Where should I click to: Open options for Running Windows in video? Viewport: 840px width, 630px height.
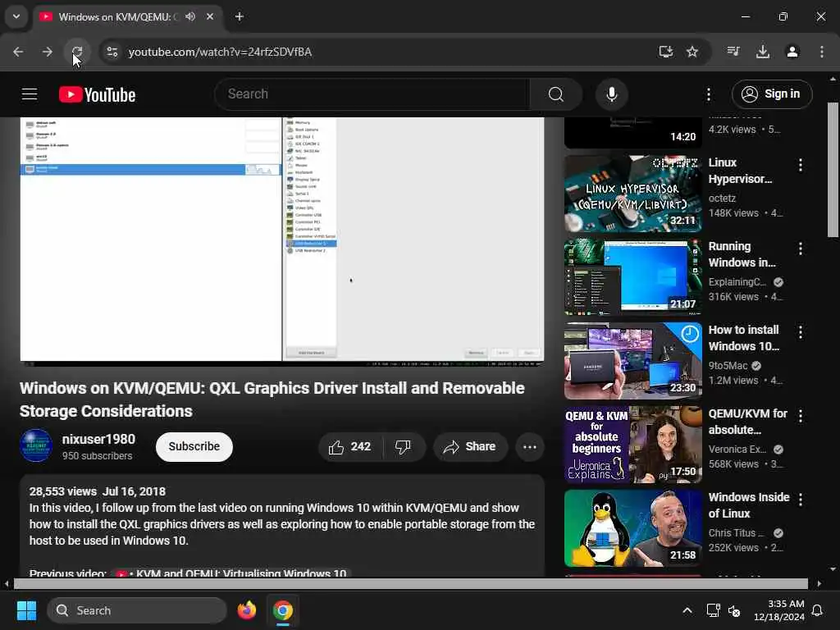pyautogui.click(x=801, y=249)
